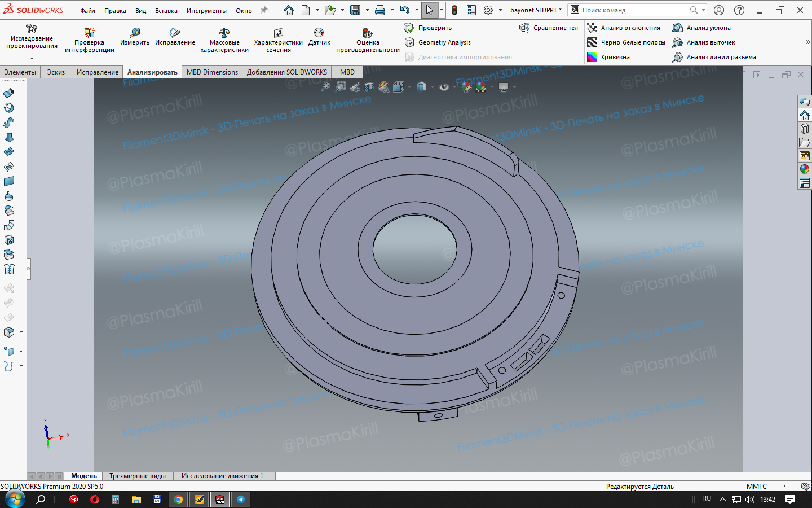The height and width of the screenshot is (508, 812).
Task: Open Исследование движения 1 tab
Action: point(222,476)
